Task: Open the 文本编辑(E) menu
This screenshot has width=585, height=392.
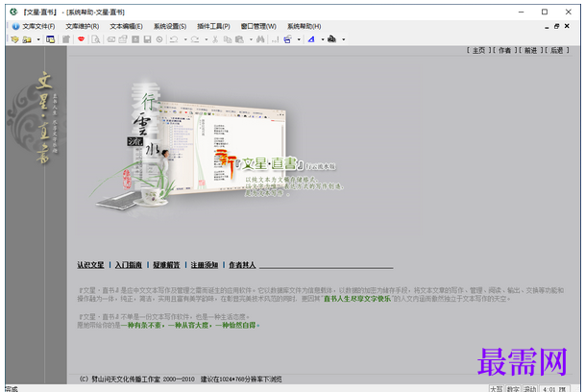Action: (x=126, y=26)
